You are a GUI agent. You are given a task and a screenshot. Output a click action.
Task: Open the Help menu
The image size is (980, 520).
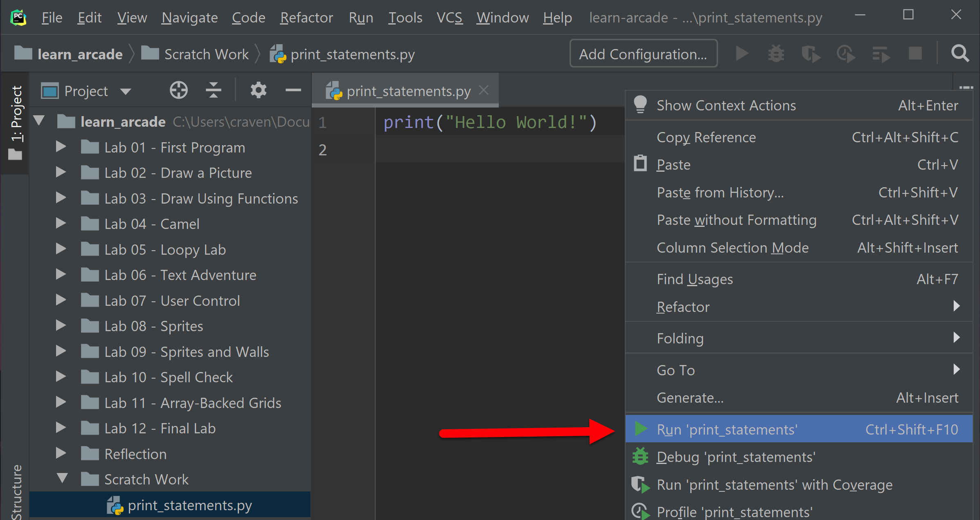[557, 18]
